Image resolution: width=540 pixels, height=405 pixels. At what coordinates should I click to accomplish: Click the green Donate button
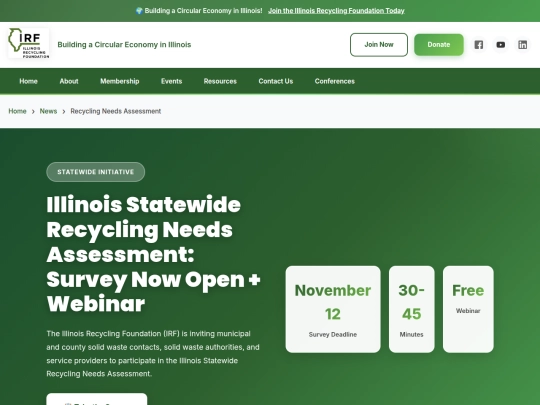[x=439, y=45]
